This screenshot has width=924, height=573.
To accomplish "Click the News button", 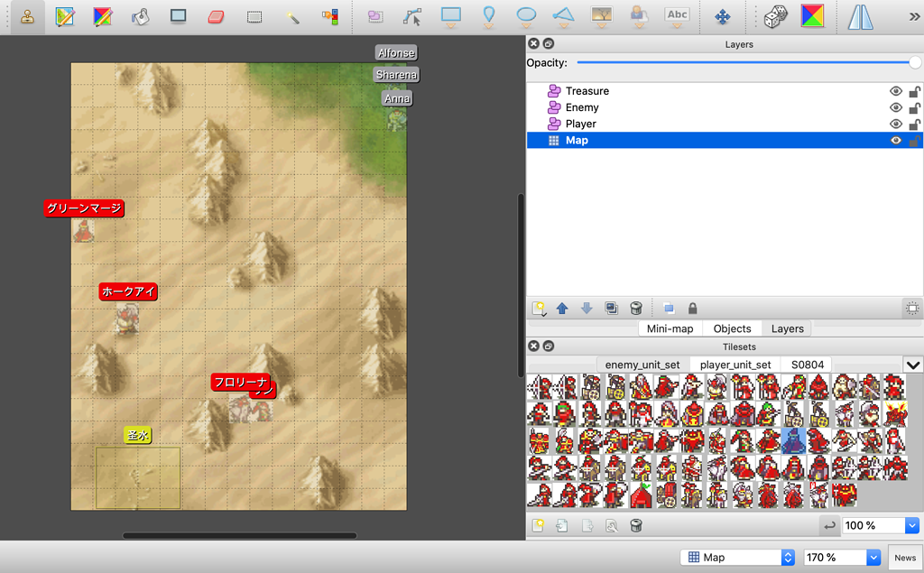I will click(905, 557).
